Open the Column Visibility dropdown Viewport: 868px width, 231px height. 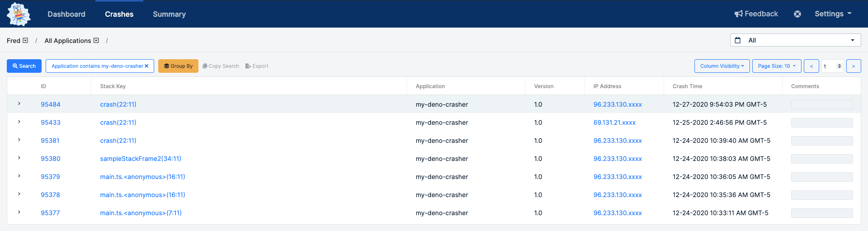point(722,66)
